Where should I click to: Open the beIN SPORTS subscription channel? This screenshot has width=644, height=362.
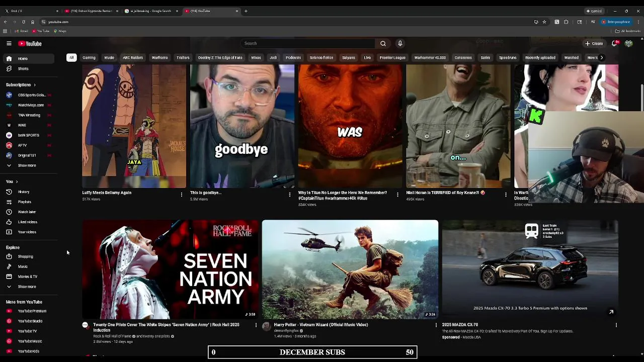[x=28, y=135]
